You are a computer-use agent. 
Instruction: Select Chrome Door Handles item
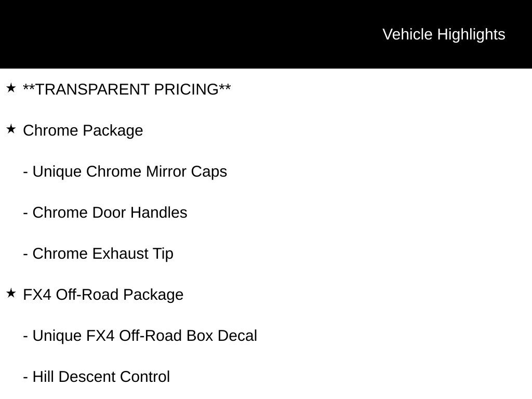coord(105,212)
